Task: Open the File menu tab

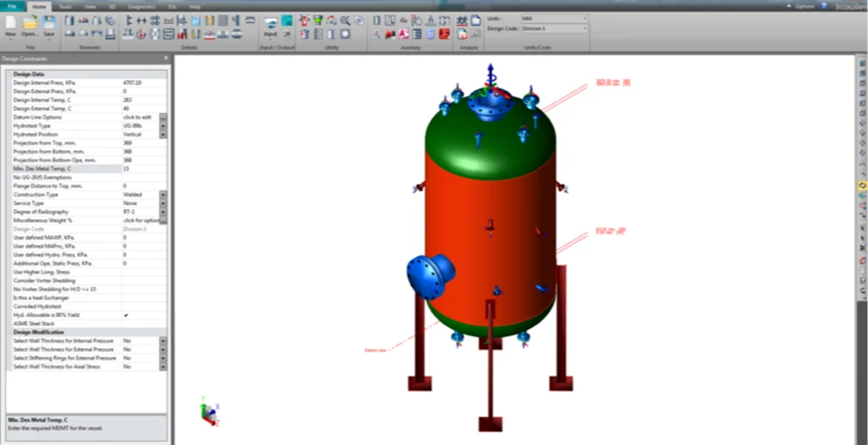Action: click(x=12, y=6)
